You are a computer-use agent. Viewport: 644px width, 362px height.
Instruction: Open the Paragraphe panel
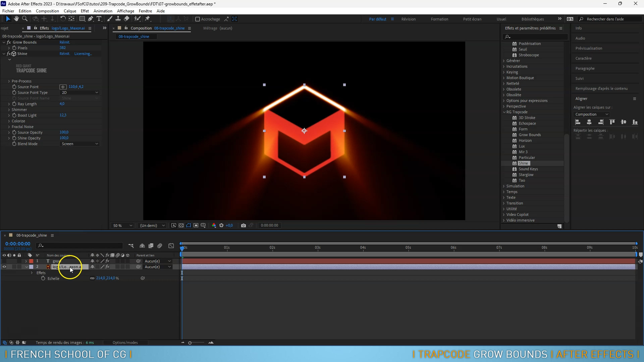click(585, 68)
